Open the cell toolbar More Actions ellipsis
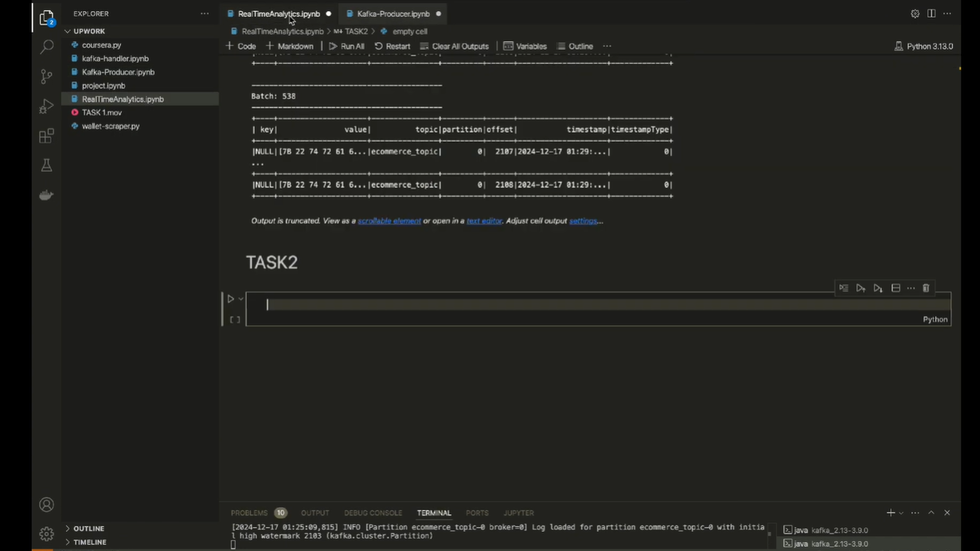Viewport: 980px width, 551px height. [x=911, y=288]
